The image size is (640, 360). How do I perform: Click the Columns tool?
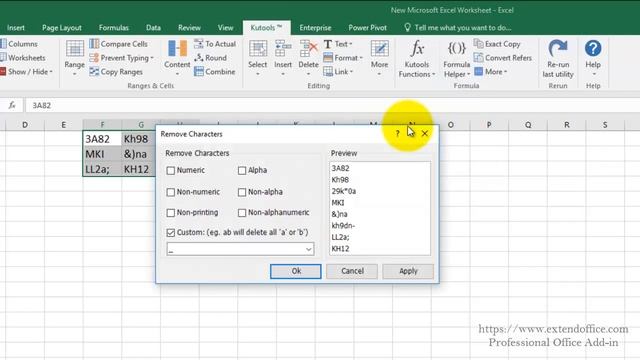point(19,44)
